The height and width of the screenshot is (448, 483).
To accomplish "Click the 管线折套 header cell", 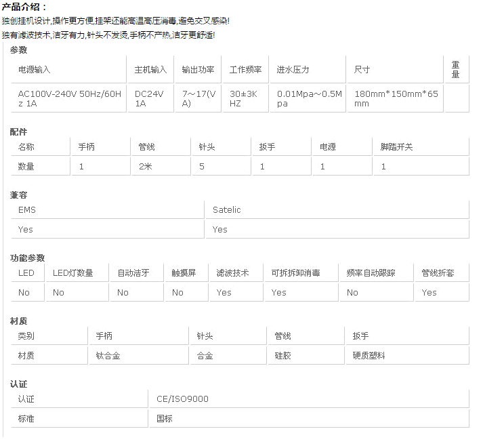I will (442, 273).
